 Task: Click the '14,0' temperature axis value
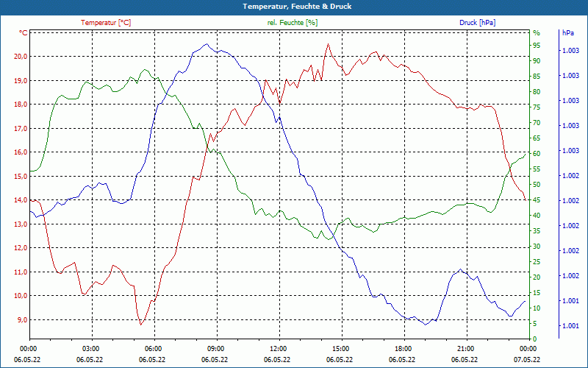[x=21, y=200]
